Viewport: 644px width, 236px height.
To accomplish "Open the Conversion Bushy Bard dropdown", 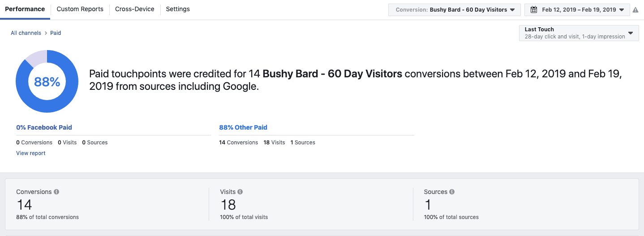I will 455,10.
